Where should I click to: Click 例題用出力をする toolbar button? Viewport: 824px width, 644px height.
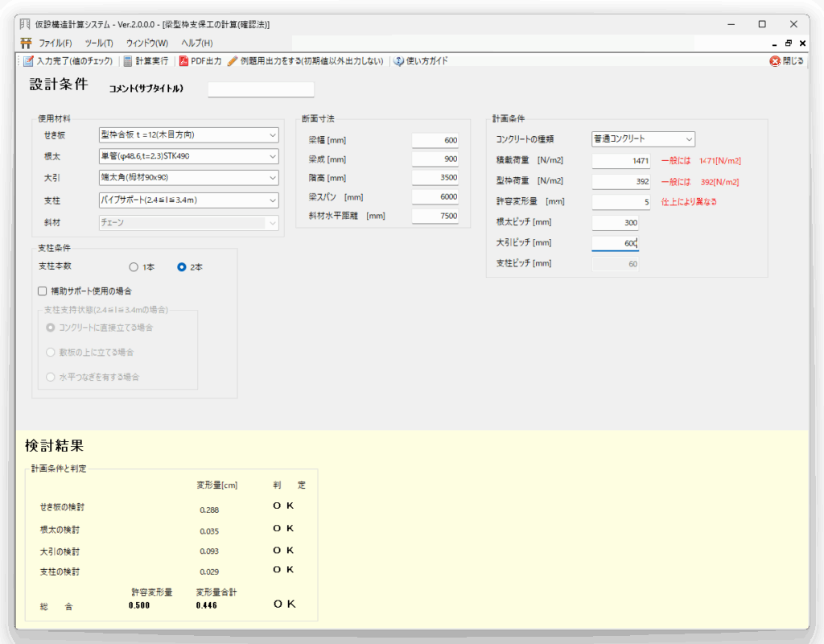[x=306, y=61]
